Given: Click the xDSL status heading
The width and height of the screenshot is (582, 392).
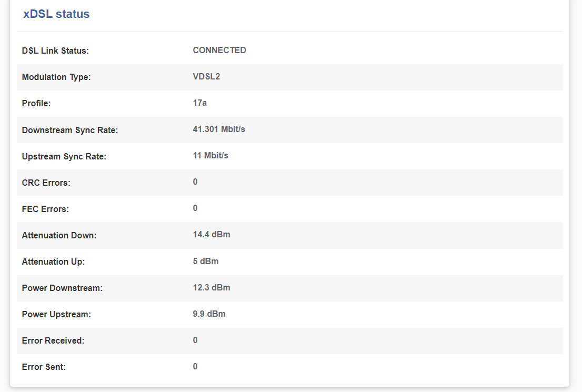Looking at the screenshot, I should click(x=56, y=14).
